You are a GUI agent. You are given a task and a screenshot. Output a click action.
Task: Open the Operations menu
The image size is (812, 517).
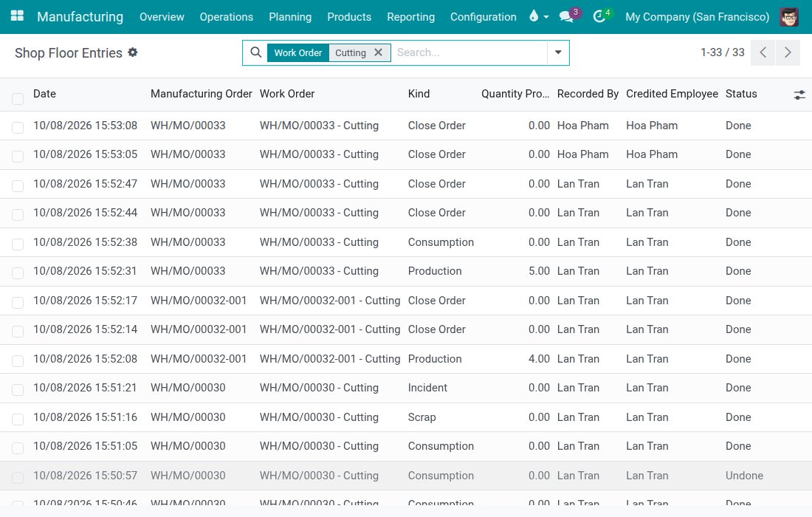coord(227,16)
